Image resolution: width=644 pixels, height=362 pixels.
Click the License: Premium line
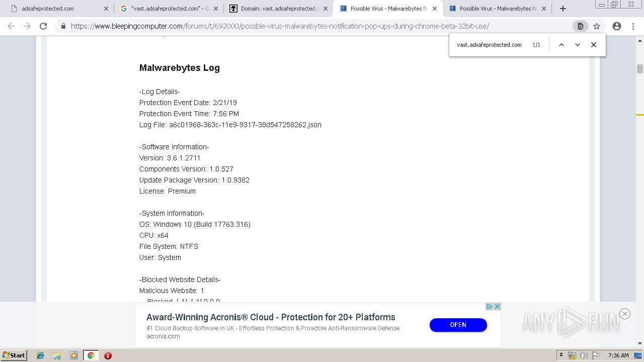click(x=168, y=191)
